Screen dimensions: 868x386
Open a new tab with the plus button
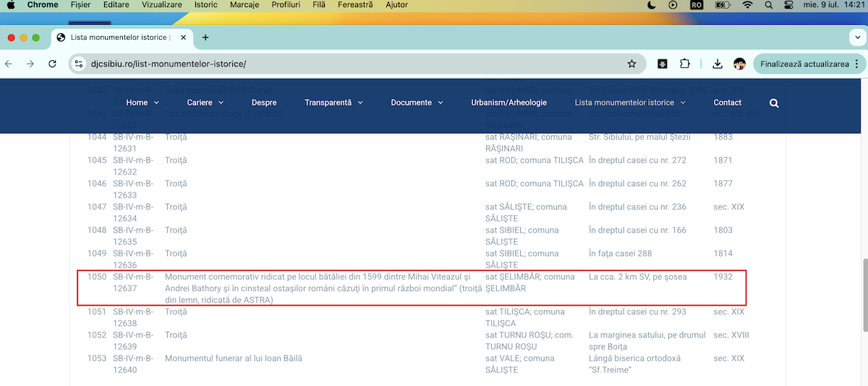click(205, 38)
